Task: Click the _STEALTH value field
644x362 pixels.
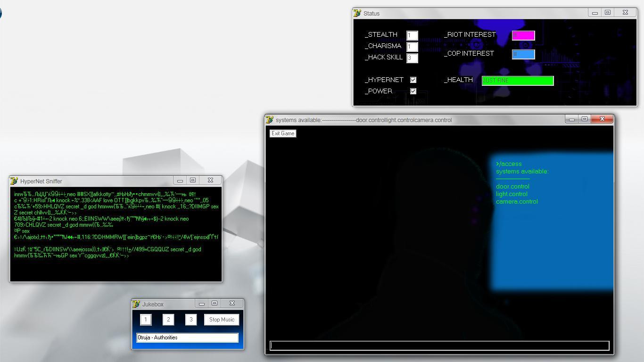Action: tap(413, 35)
